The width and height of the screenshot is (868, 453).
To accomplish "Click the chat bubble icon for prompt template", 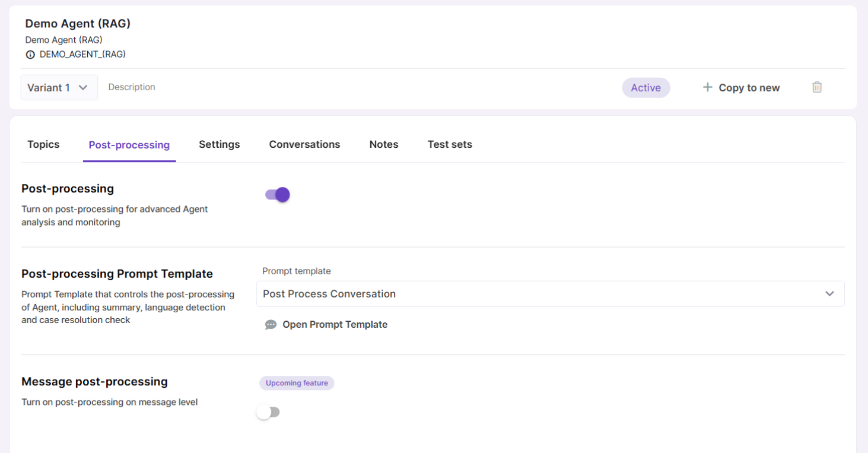I will tap(271, 325).
